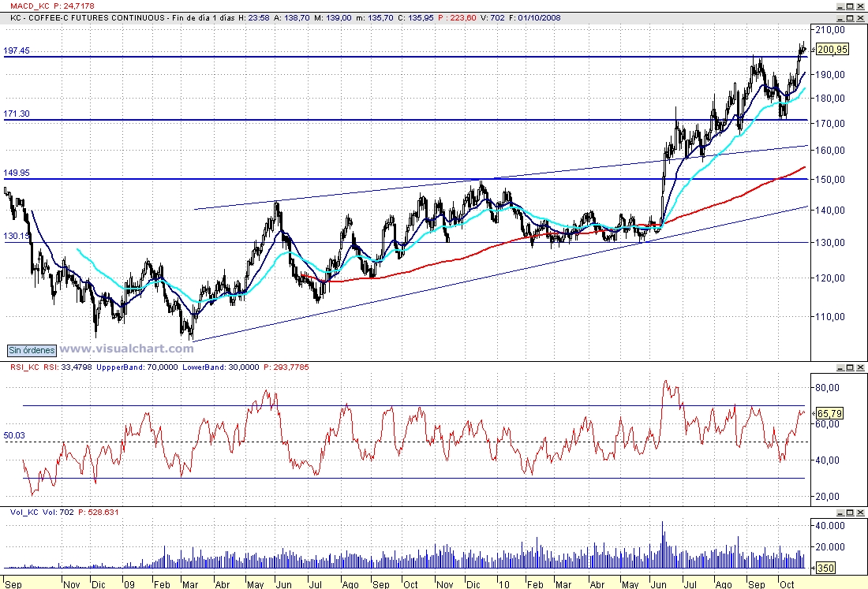Viewport: 868px width, 589px height.
Task: Click the 'LowerBand: 30,0000' parameter
Action: (220, 367)
